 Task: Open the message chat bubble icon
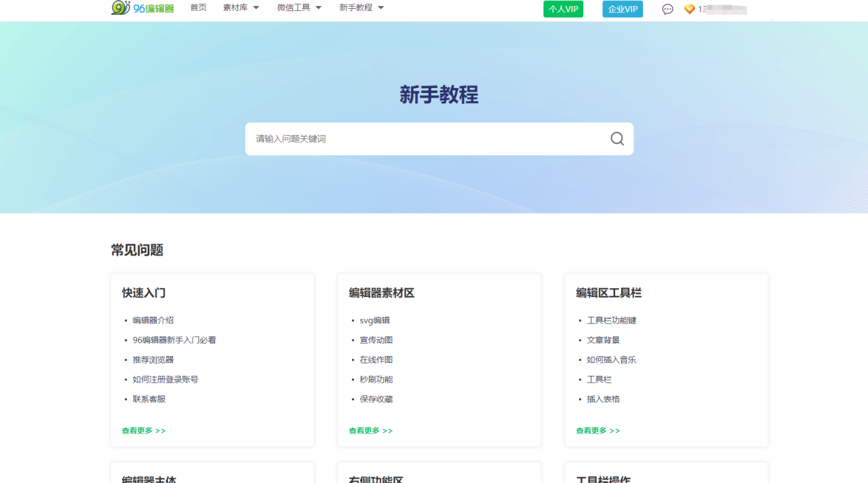(x=667, y=9)
